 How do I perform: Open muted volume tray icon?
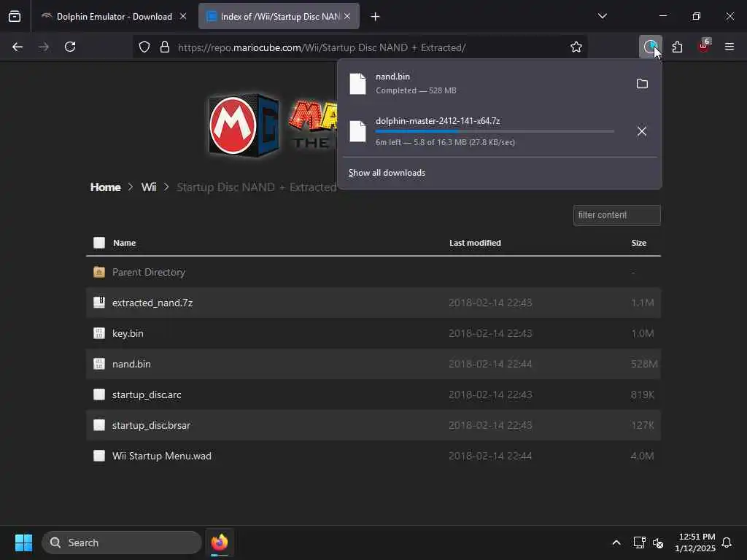[x=658, y=542]
